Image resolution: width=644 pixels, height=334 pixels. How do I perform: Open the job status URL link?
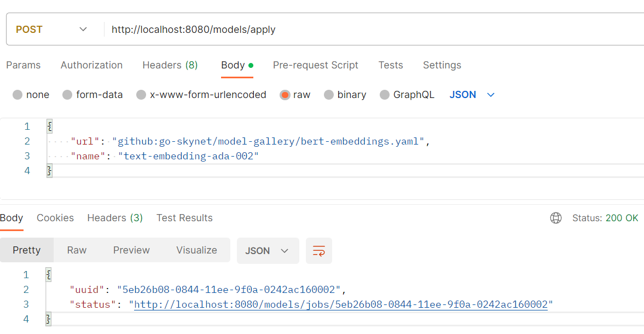[340, 304]
